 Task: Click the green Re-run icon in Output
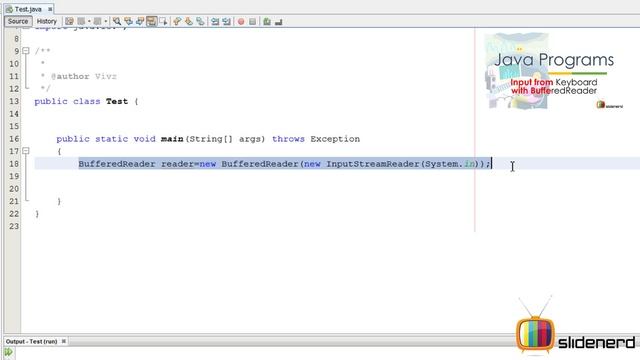tap(8, 352)
